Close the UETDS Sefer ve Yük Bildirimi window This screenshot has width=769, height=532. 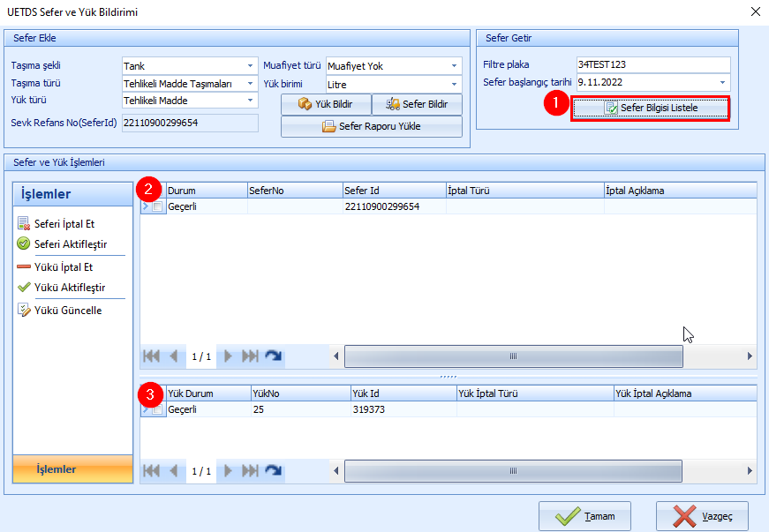755,11
